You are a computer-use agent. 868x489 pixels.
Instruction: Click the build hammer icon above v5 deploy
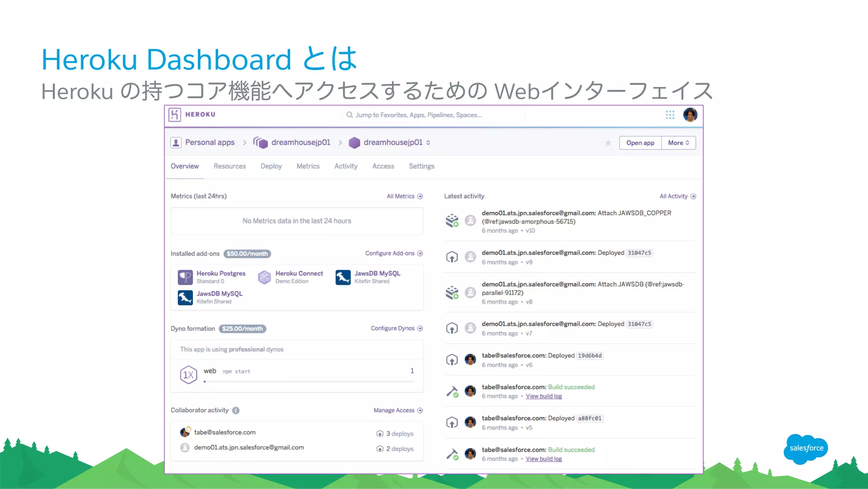[x=452, y=391]
